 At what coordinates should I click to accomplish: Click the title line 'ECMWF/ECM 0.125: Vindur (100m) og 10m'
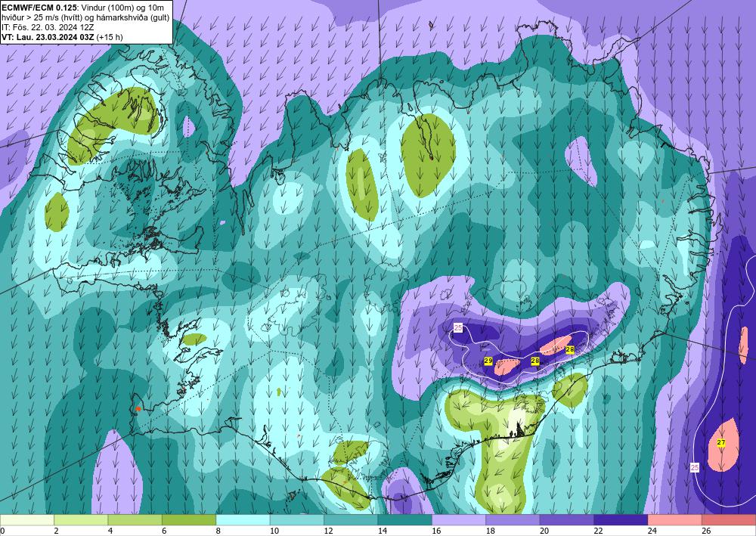click(82, 8)
